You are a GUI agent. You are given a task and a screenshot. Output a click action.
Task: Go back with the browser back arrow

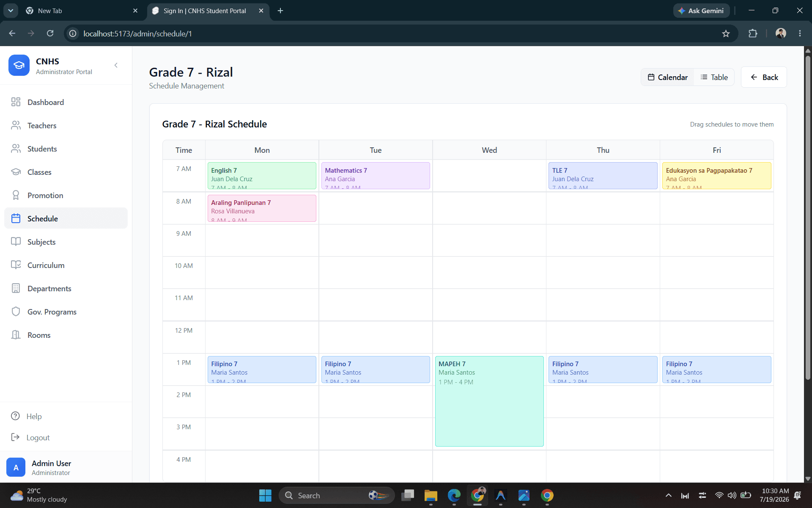coord(12,33)
